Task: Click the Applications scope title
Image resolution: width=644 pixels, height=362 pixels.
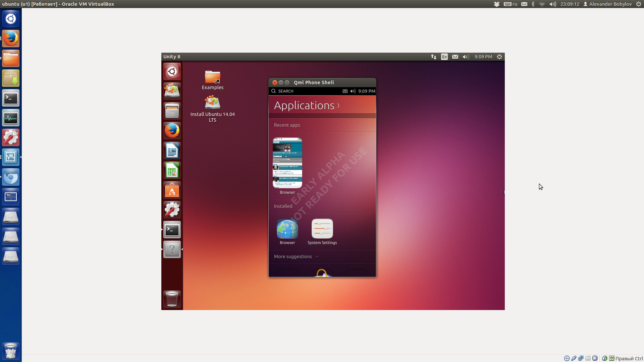Action: 304,106
